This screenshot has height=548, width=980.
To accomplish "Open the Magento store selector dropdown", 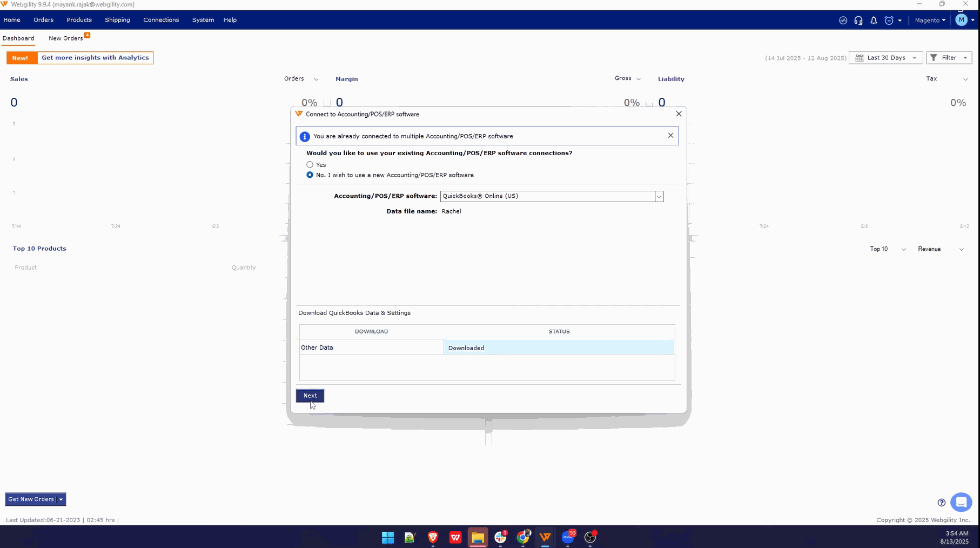I will coord(930,20).
